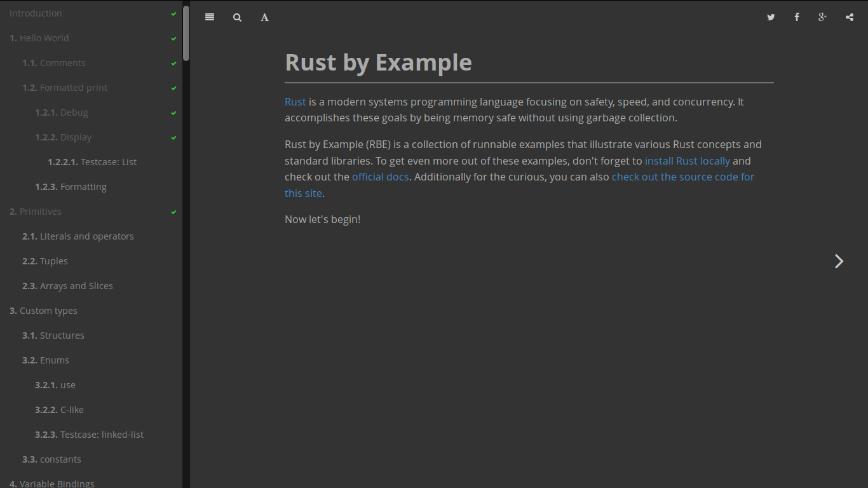Click the green checkmark beside Display
The height and width of the screenshot is (488, 868).
pos(173,137)
